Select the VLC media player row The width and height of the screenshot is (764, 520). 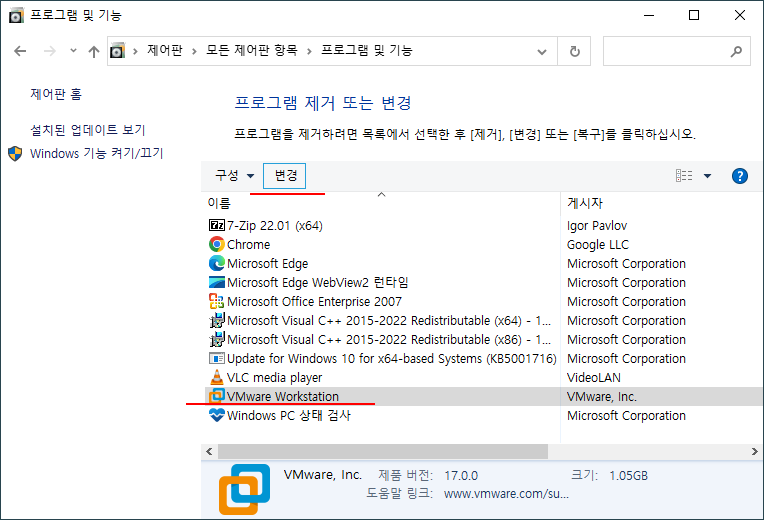click(482, 377)
